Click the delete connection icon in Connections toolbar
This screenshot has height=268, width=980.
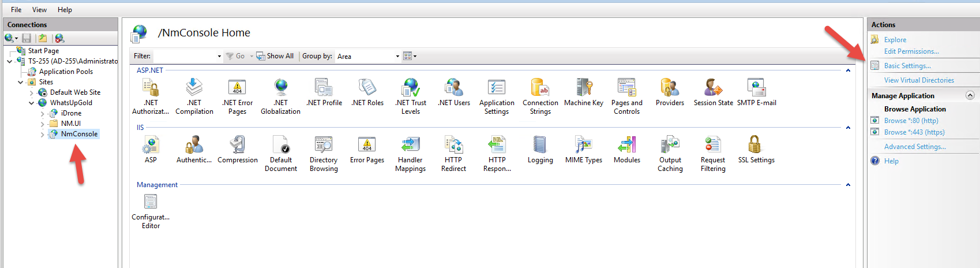point(59,38)
